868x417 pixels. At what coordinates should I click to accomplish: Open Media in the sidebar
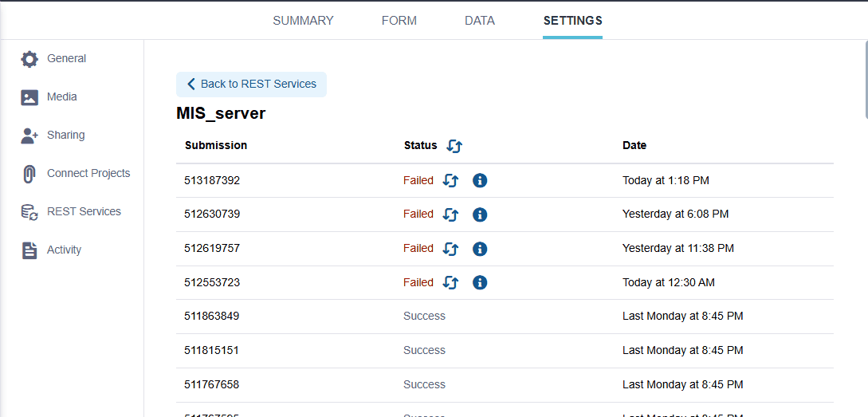tap(62, 97)
